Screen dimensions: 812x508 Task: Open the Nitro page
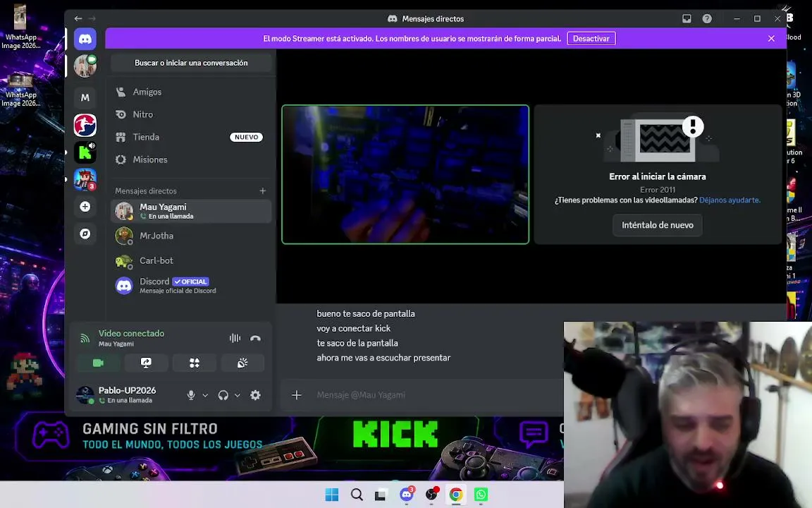[191, 114]
